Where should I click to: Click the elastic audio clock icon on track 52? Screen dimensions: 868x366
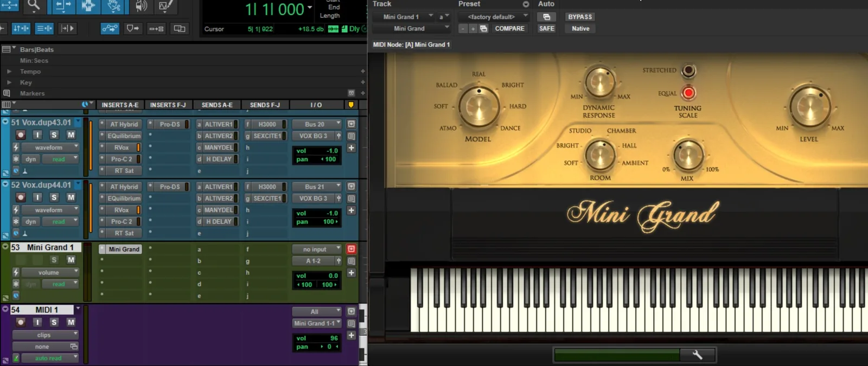[x=16, y=233]
